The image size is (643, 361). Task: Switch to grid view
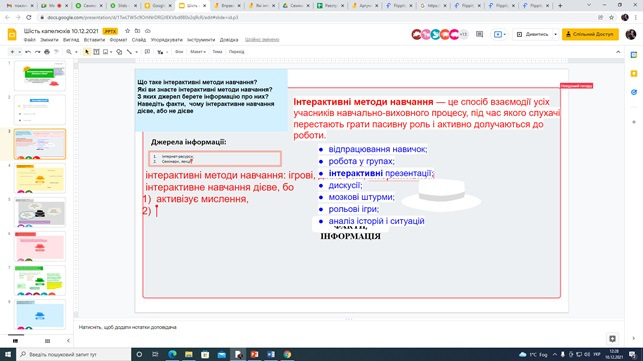(47, 341)
